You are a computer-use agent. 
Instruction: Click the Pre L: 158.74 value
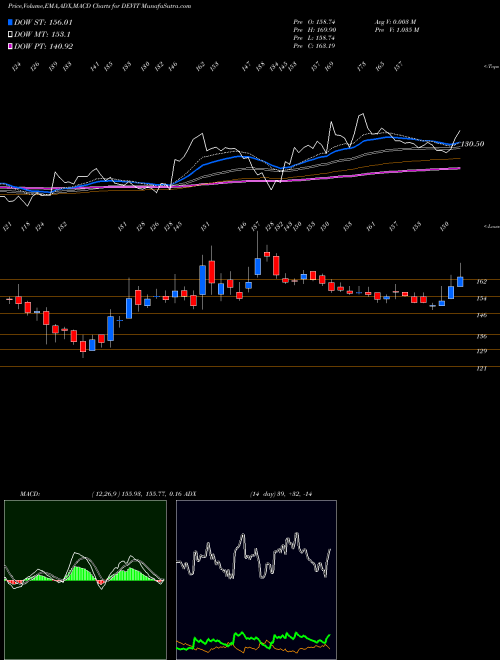(x=314, y=38)
